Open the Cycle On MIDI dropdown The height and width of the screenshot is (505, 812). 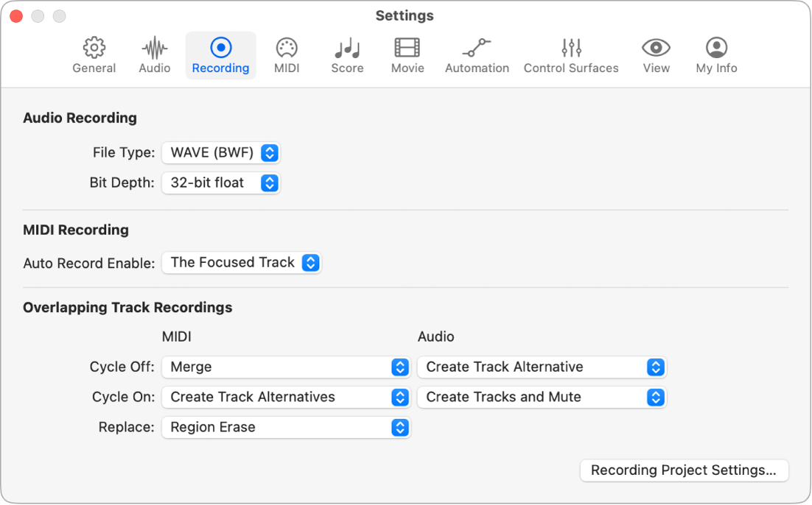[286, 397]
